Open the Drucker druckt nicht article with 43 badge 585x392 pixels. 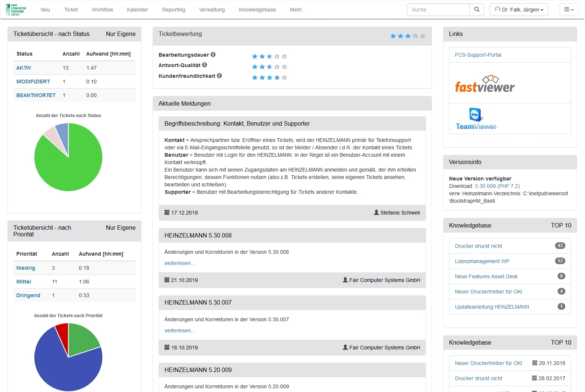[478, 246]
